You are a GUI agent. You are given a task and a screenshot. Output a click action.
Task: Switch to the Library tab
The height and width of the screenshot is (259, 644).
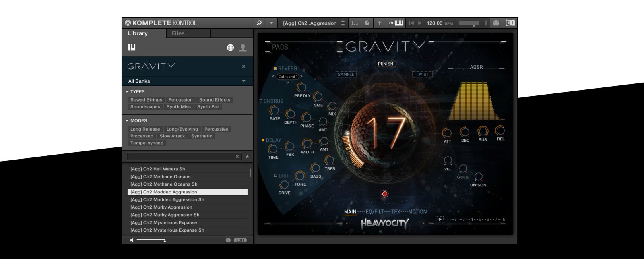[138, 33]
